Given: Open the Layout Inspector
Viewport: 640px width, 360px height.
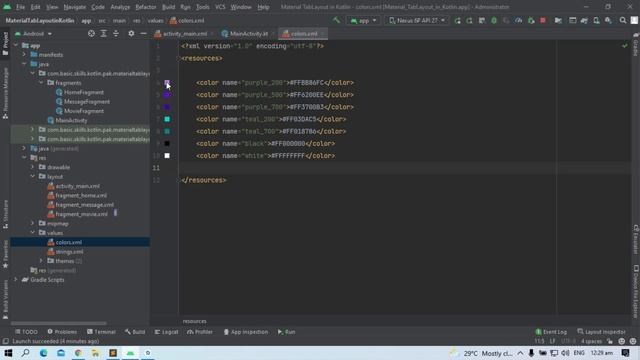Looking at the screenshot, I should (x=602, y=332).
